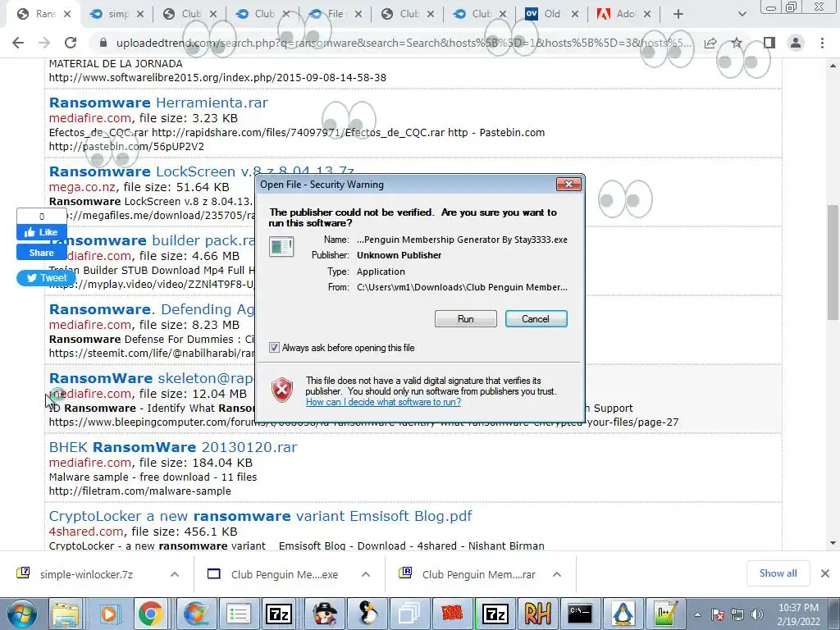
Task: Click the taskbar clock showing 10:37 PM
Action: click(798, 614)
